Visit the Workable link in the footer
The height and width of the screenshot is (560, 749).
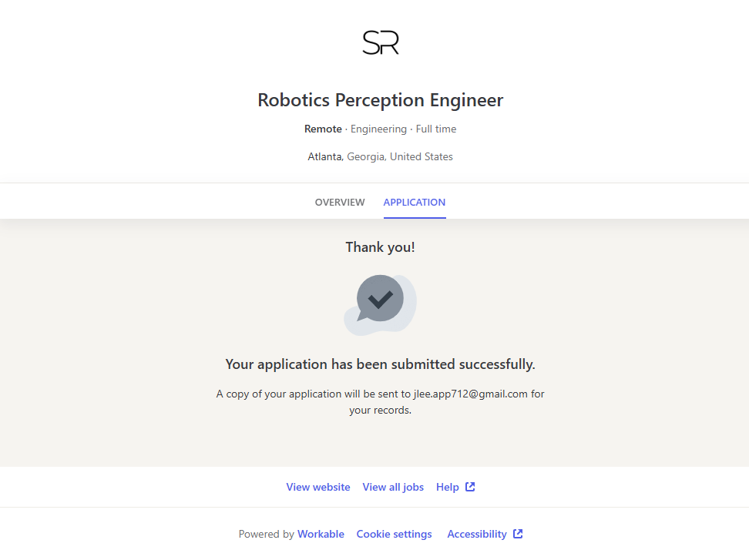point(321,534)
